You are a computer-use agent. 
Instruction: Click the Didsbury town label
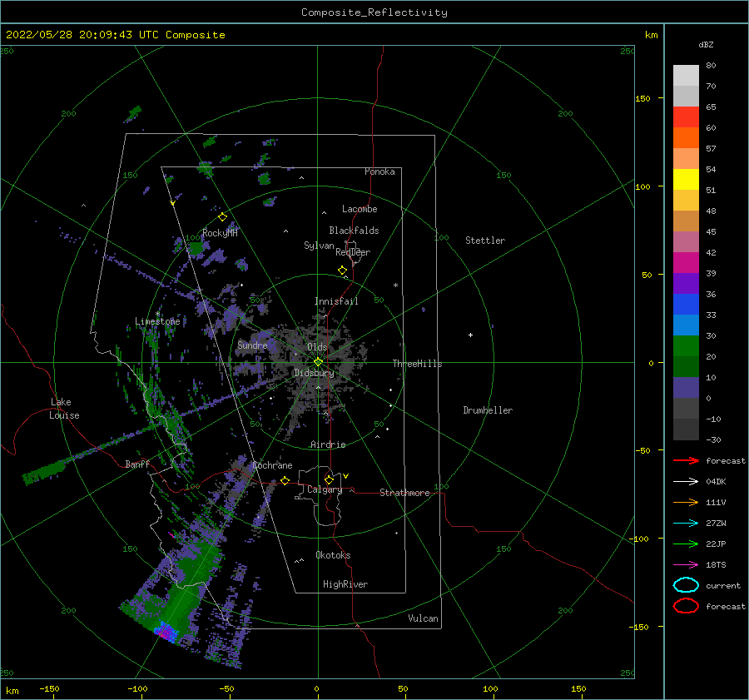[314, 373]
